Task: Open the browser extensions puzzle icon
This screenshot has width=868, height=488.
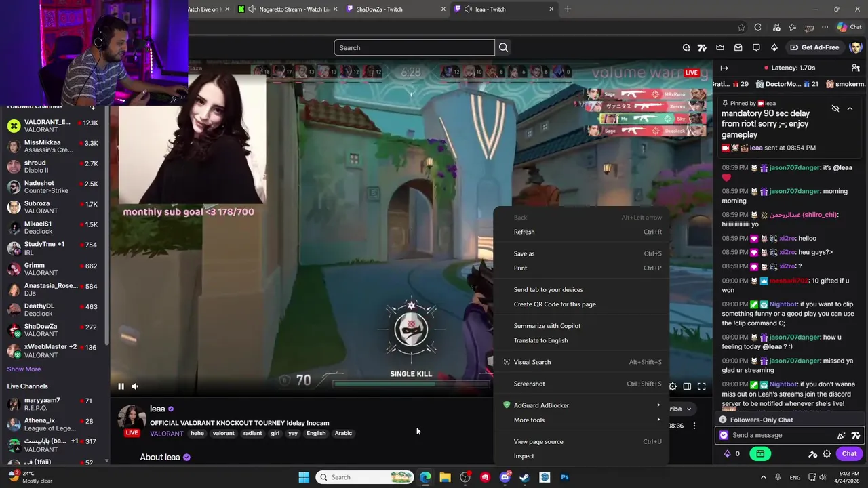Action: pos(758,27)
